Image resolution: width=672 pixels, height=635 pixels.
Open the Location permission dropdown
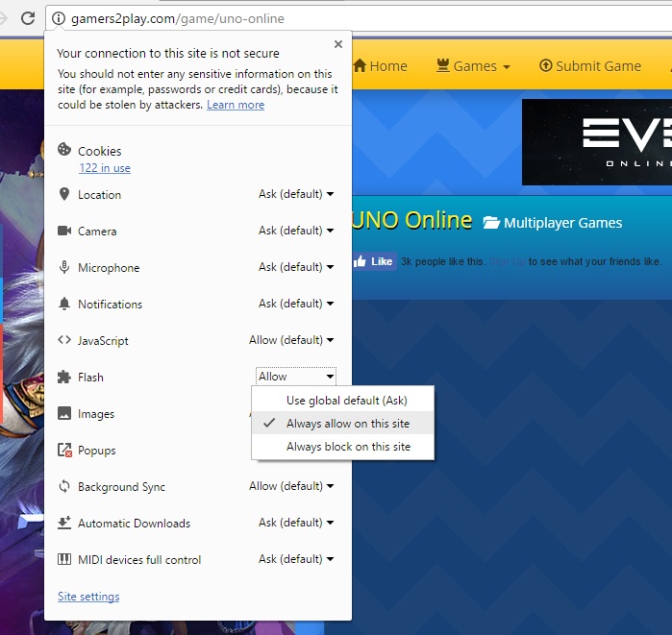[x=296, y=194]
